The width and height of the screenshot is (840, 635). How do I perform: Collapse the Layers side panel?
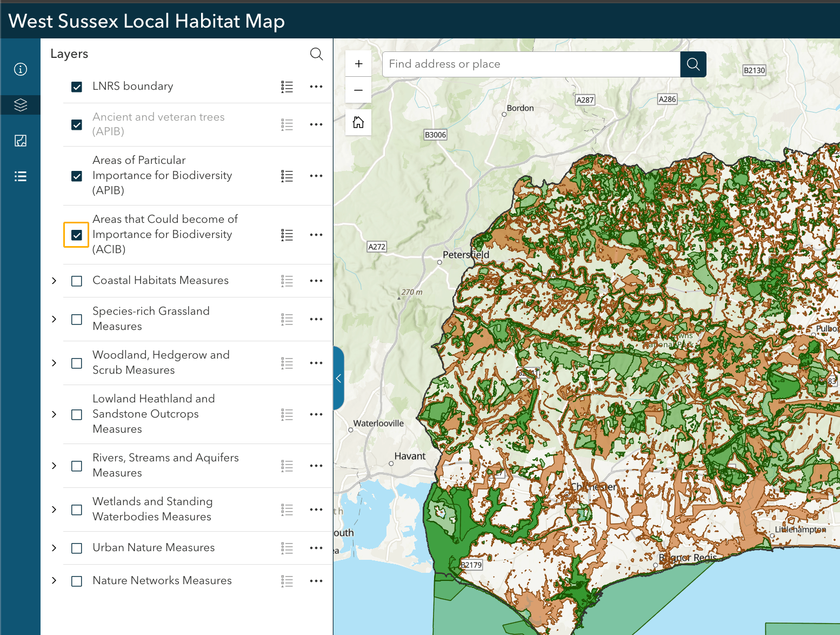339,379
